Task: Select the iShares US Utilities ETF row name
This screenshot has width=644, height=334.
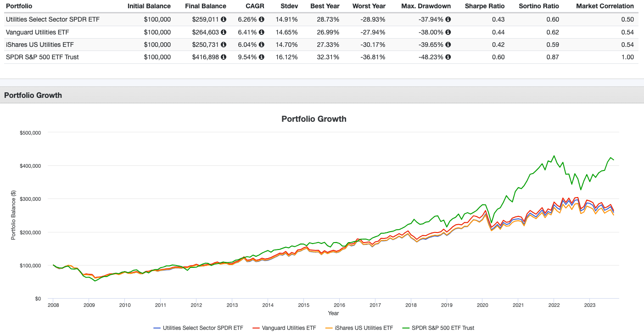Action: click(39, 45)
